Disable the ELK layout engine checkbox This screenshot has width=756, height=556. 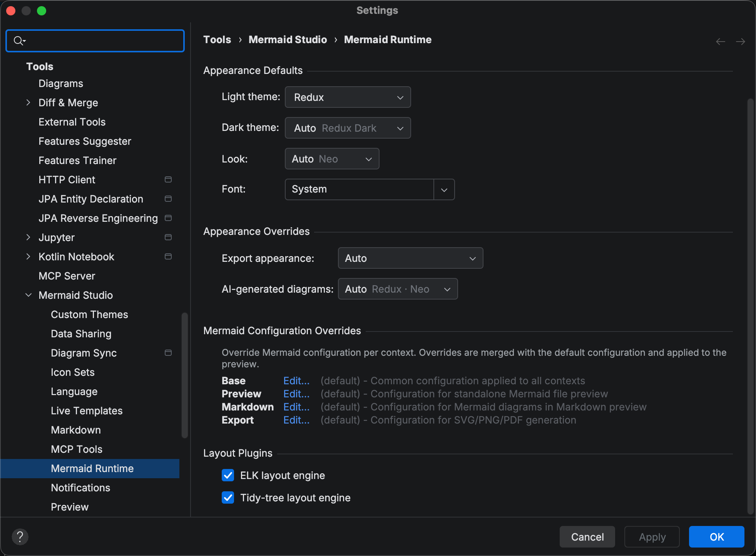(228, 476)
